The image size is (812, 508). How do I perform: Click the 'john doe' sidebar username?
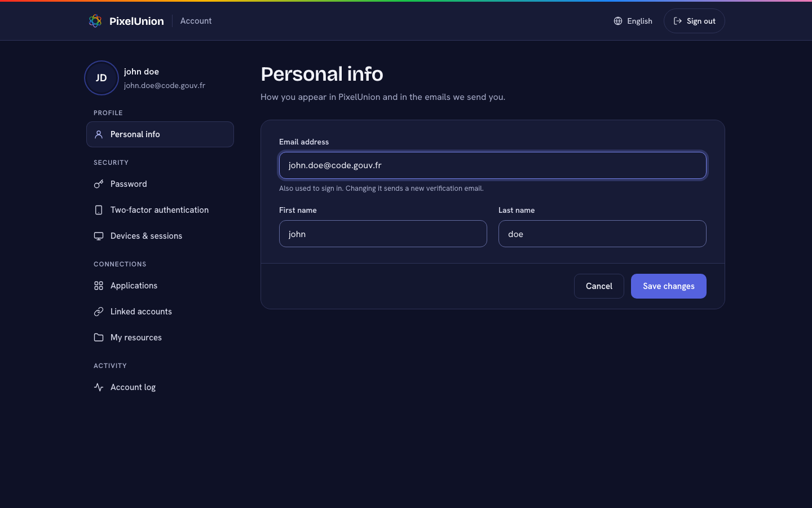142,72
